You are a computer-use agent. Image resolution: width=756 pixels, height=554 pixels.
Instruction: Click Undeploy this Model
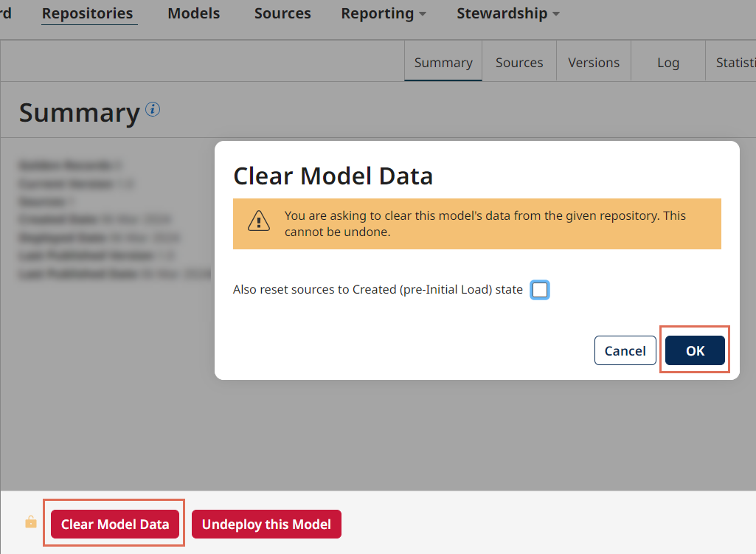(x=266, y=524)
